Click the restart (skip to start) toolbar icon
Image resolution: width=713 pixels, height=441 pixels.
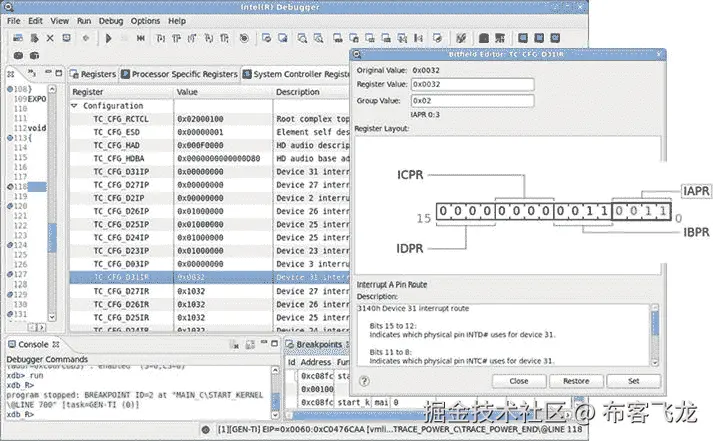(141, 39)
